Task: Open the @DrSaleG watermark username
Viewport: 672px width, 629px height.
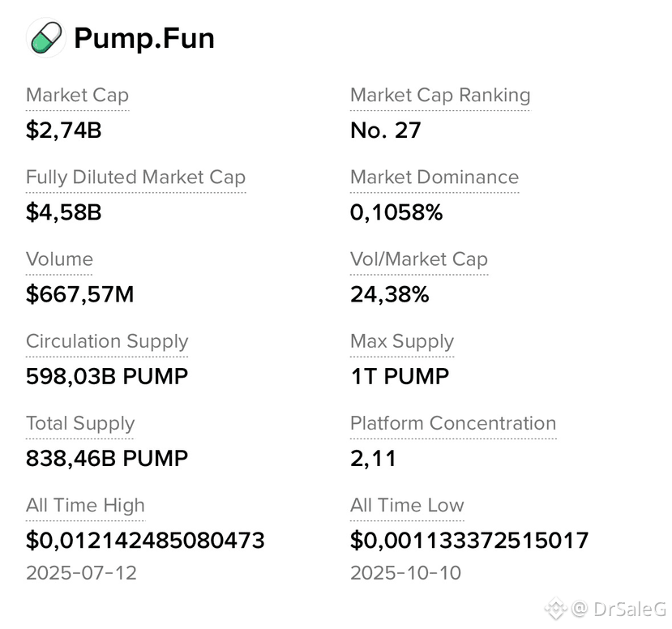Action: [x=618, y=609]
